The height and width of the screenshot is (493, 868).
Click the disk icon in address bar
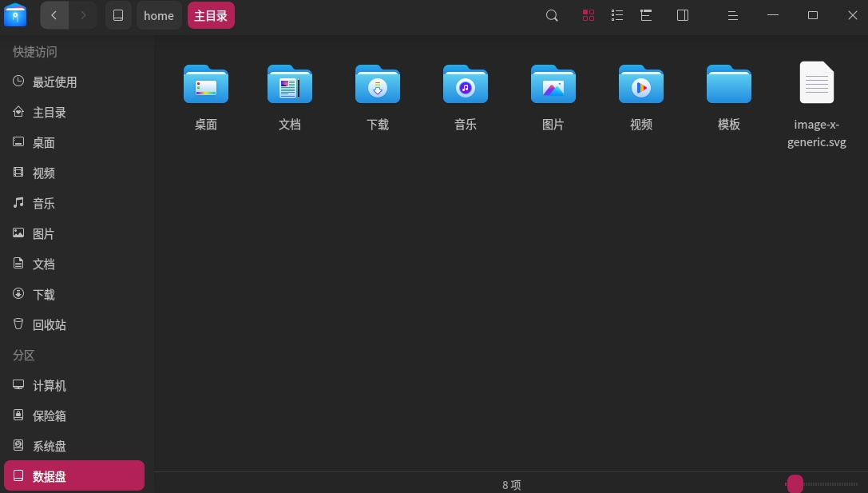pos(118,15)
